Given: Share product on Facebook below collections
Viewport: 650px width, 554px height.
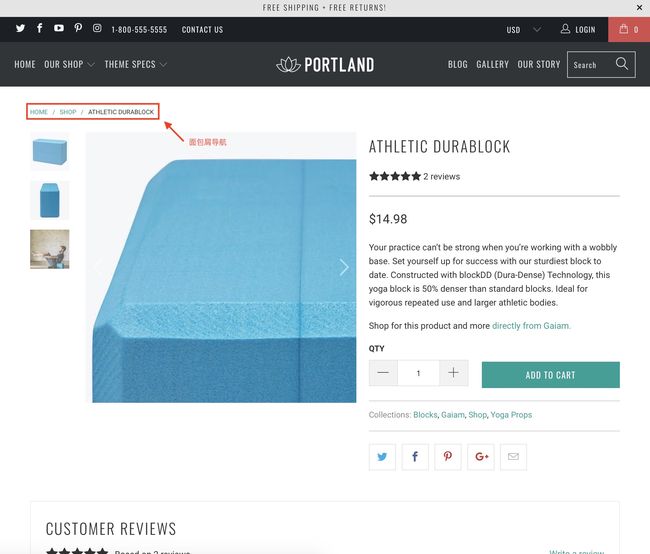Looking at the screenshot, I should tap(415, 457).
